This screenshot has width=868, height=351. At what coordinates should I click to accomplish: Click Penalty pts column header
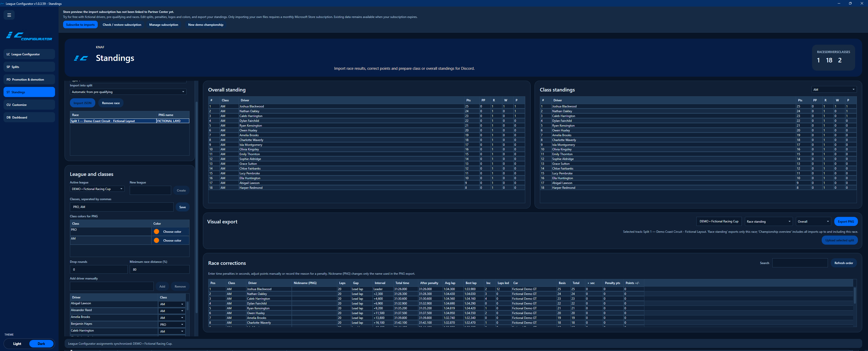[x=612, y=283]
